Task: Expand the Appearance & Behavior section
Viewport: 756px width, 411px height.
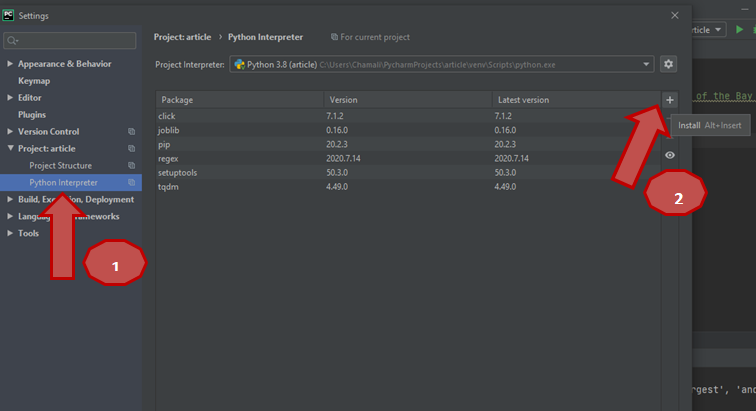Action: [10, 64]
